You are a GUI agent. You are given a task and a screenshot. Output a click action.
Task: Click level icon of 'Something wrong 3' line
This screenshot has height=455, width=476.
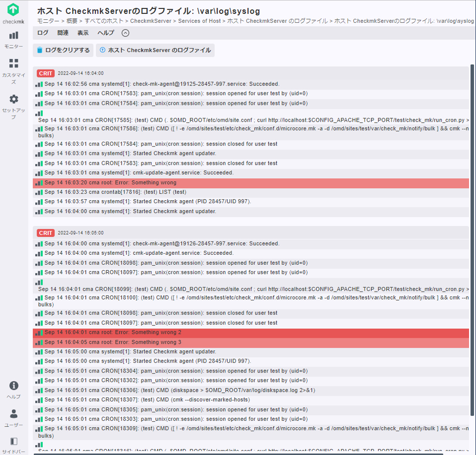click(x=39, y=343)
